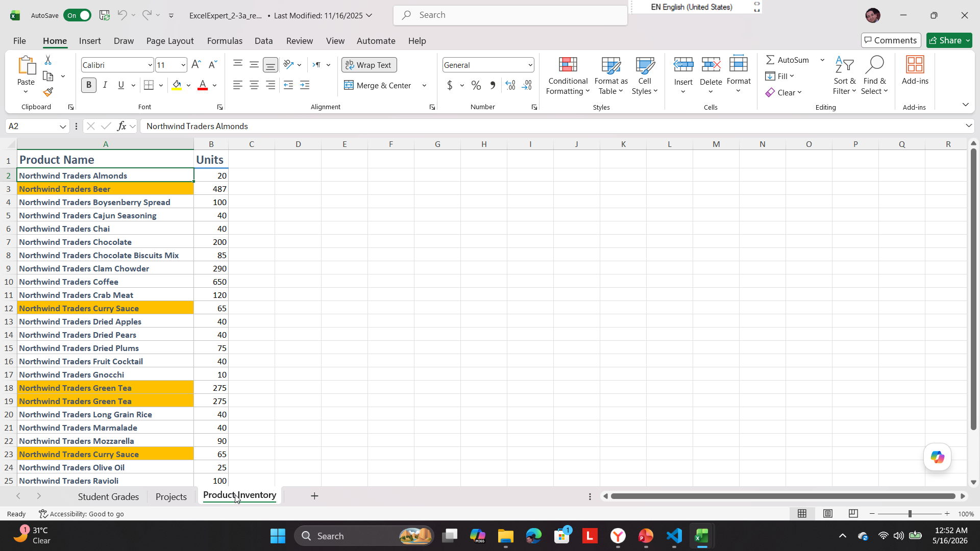Click the Decrease Font Size icon
The image size is (980, 551).
(213, 65)
